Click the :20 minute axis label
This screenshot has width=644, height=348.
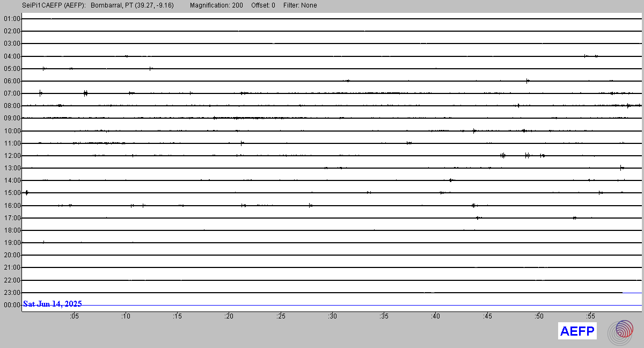(229, 316)
